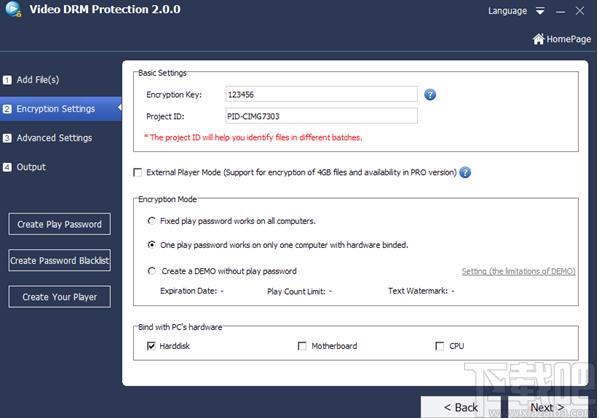
Task: Click the step 1 number icon
Action: point(7,80)
